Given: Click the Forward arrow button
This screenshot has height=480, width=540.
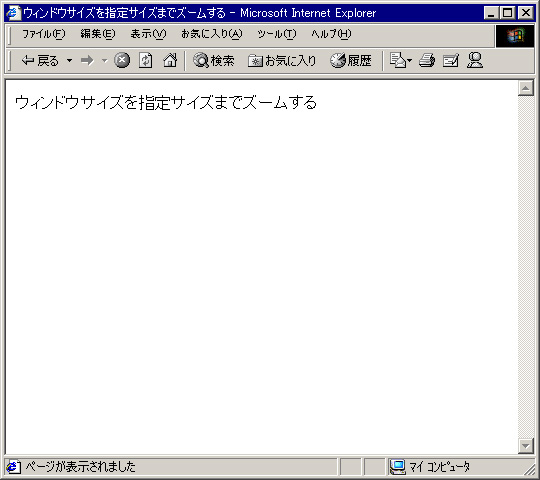Looking at the screenshot, I should (87, 61).
